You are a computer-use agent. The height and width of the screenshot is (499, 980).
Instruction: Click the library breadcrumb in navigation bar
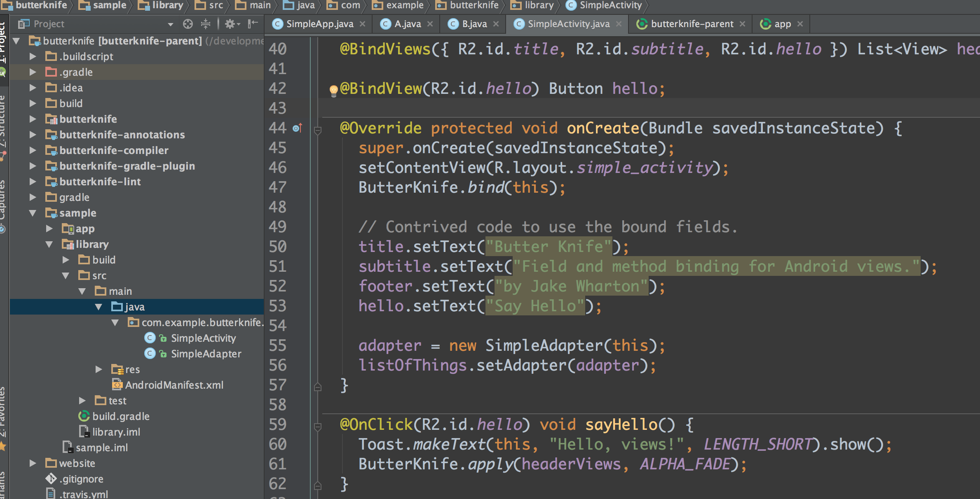pyautogui.click(x=166, y=5)
